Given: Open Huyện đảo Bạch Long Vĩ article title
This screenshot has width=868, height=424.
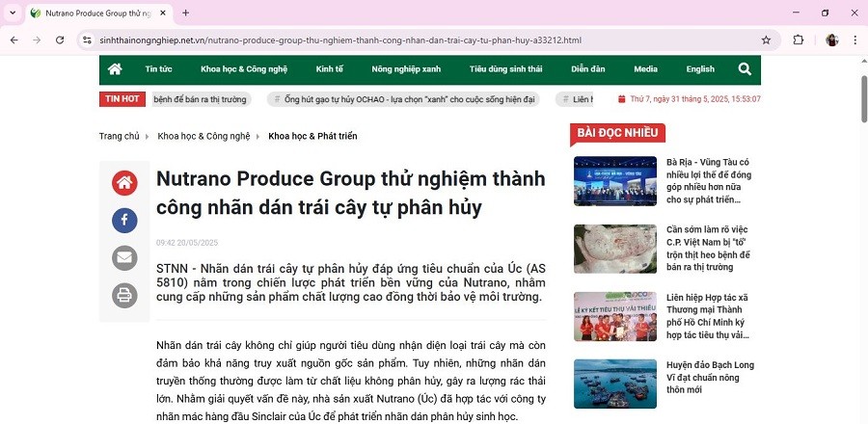Looking at the screenshot, I should [x=710, y=378].
